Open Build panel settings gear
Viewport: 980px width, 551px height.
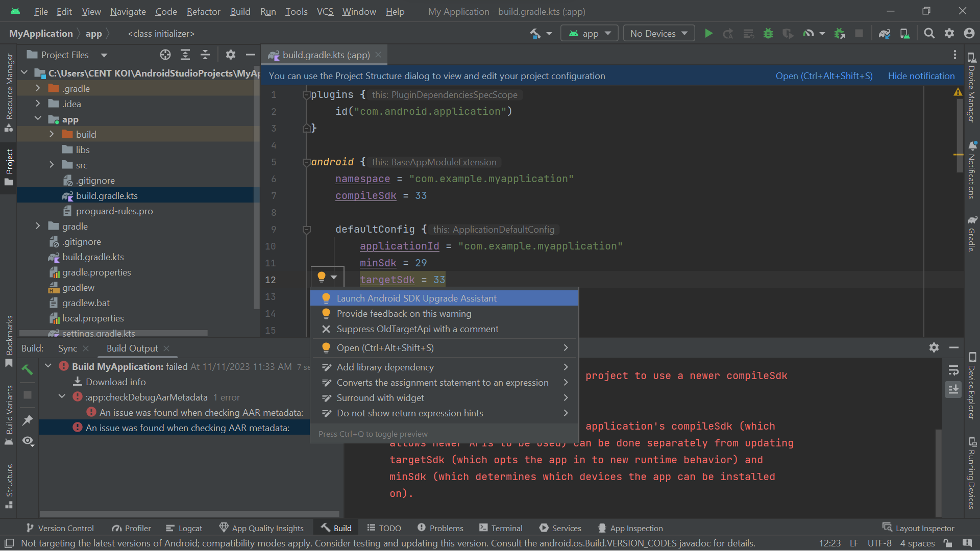pos(934,347)
